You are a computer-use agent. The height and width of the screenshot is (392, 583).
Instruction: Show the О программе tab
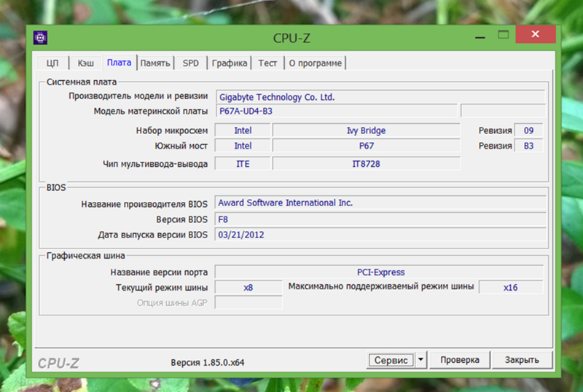point(315,63)
